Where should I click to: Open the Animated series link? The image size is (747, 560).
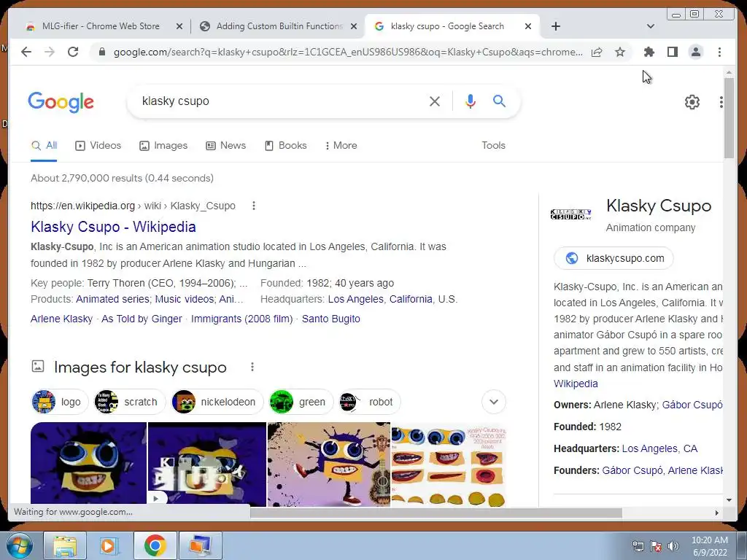(x=112, y=299)
